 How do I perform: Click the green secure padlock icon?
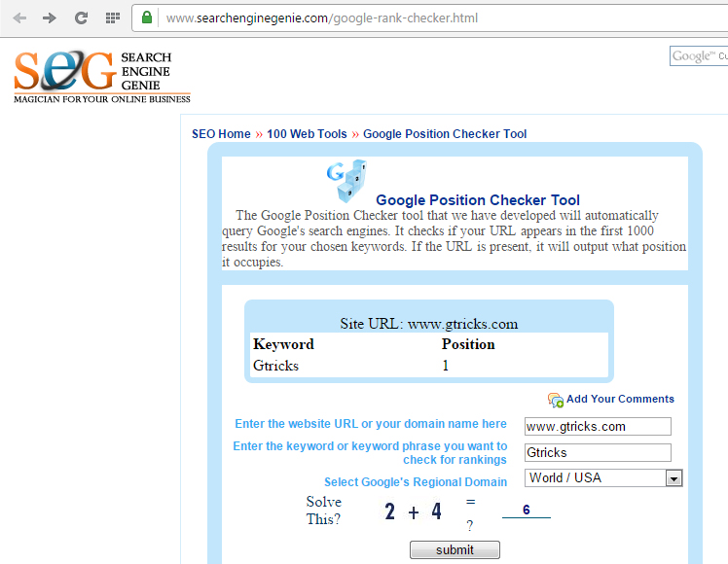147,18
